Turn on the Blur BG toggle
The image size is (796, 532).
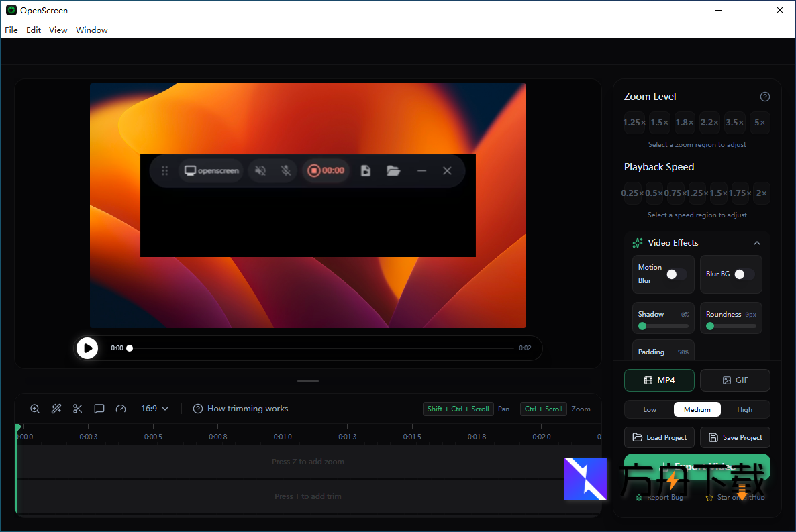click(744, 274)
